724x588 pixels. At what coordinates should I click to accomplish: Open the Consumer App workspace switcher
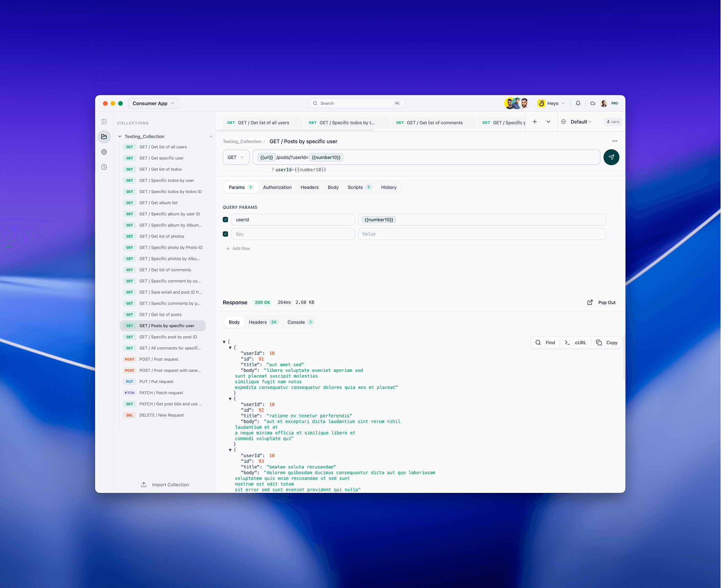pyautogui.click(x=153, y=103)
